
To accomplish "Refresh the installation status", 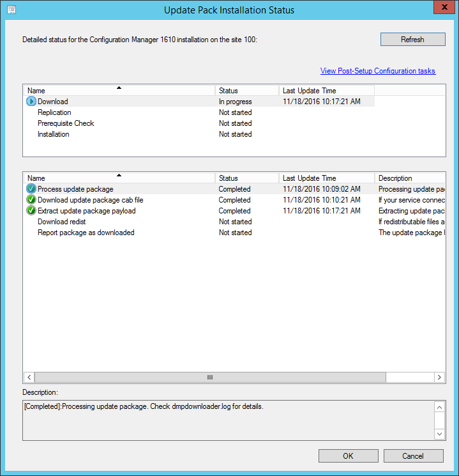I will [x=412, y=40].
